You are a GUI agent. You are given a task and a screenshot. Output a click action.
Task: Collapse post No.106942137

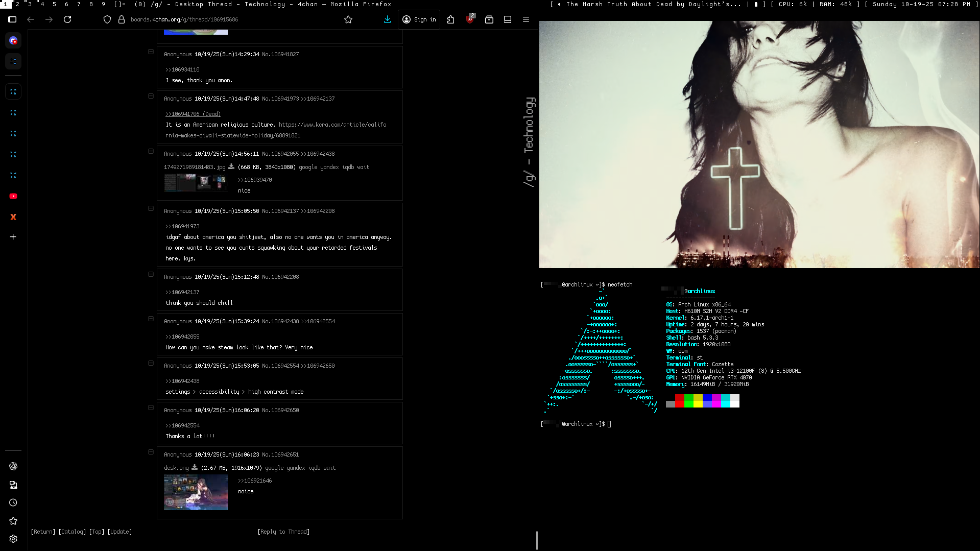click(151, 208)
